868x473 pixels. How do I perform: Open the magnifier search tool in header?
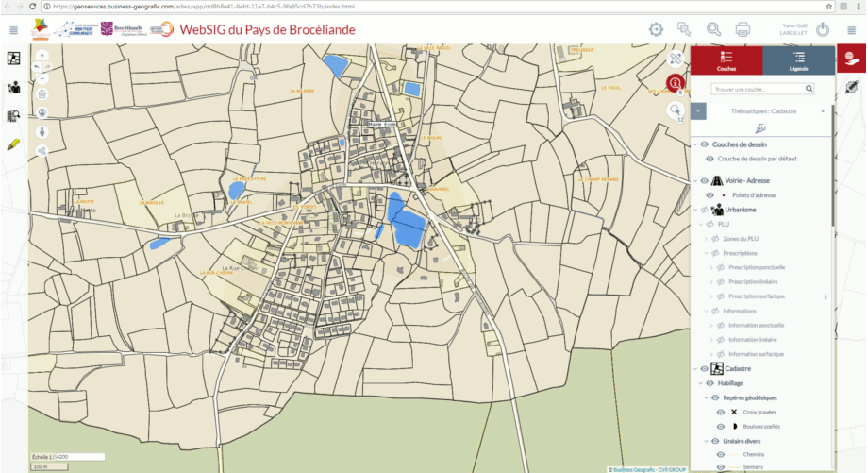pyautogui.click(x=713, y=29)
